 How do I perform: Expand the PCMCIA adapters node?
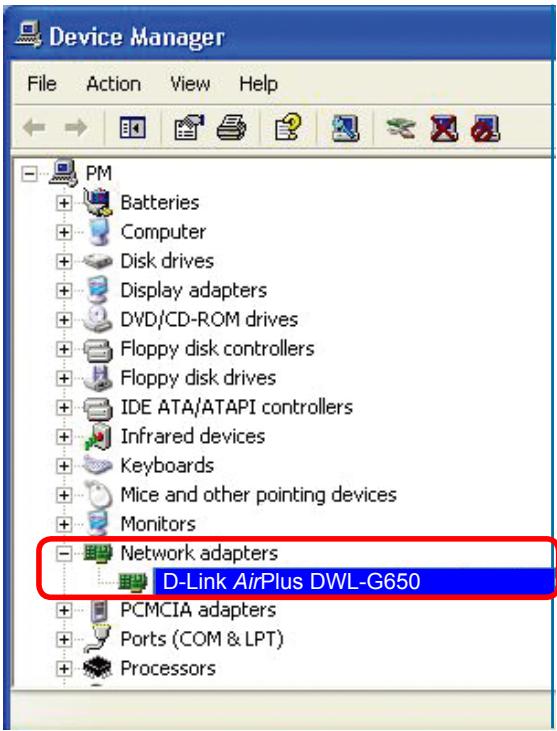point(64,610)
